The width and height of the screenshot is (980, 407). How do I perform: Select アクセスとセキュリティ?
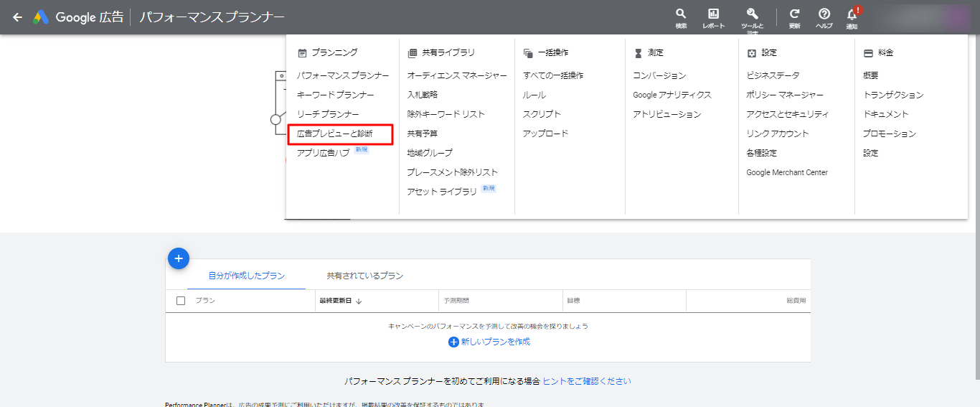coord(788,114)
